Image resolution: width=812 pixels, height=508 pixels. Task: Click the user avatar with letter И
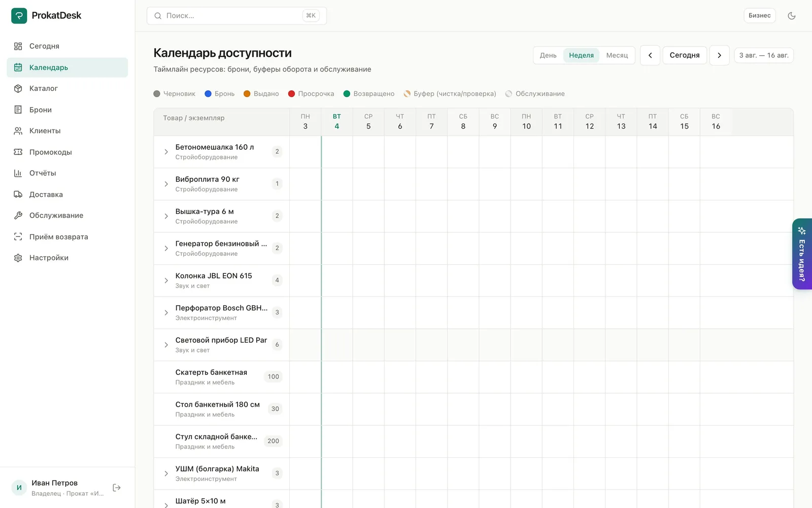point(19,488)
